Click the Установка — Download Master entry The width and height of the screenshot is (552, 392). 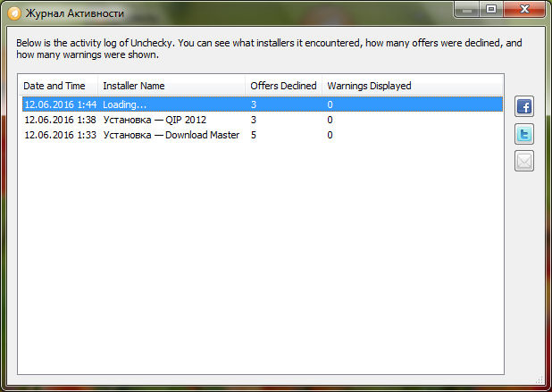click(171, 135)
